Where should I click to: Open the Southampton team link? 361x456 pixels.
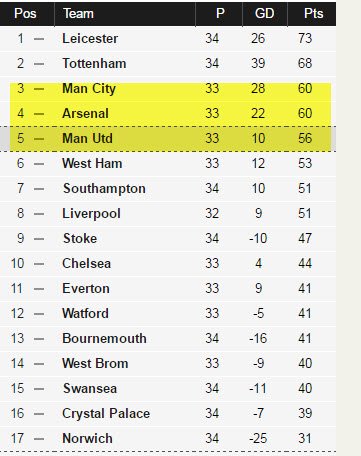tap(104, 188)
